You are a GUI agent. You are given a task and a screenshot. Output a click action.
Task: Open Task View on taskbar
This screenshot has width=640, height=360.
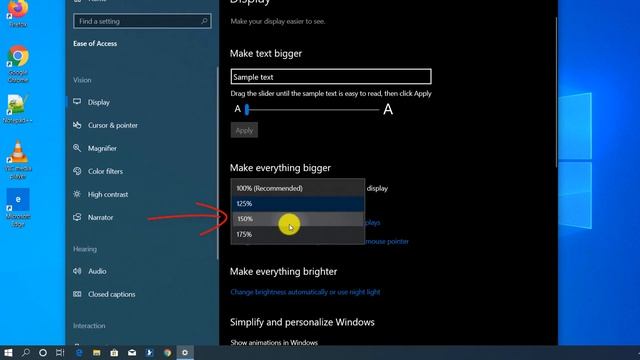pyautogui.click(x=60, y=353)
